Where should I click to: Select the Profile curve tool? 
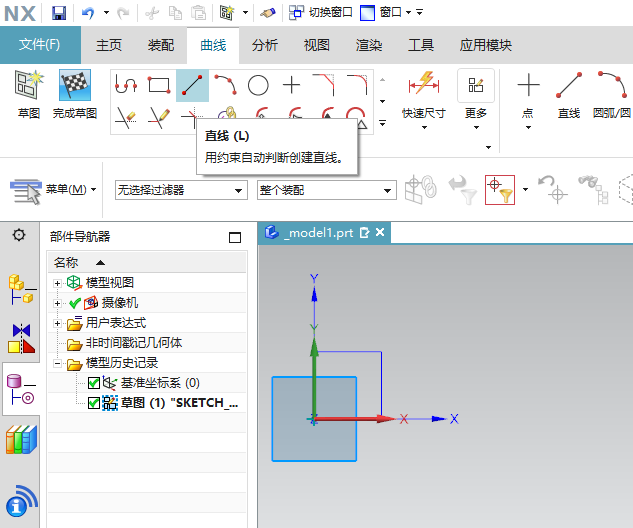coord(126,85)
